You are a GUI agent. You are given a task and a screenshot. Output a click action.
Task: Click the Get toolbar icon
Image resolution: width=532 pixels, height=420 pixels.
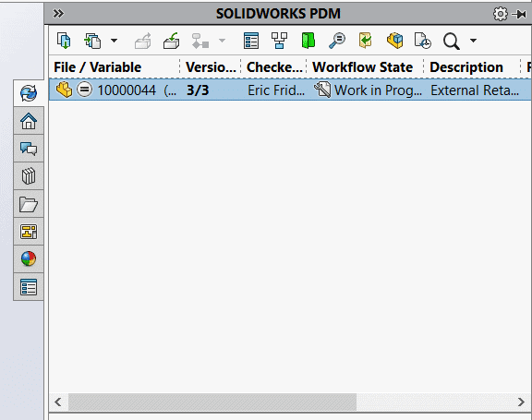tap(92, 41)
